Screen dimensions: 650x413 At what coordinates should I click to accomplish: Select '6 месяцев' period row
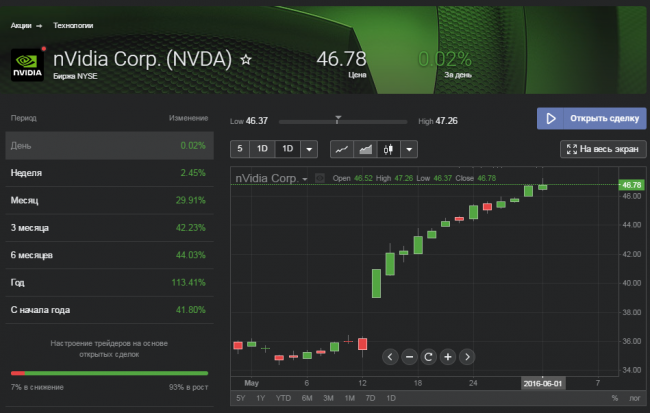point(109,255)
